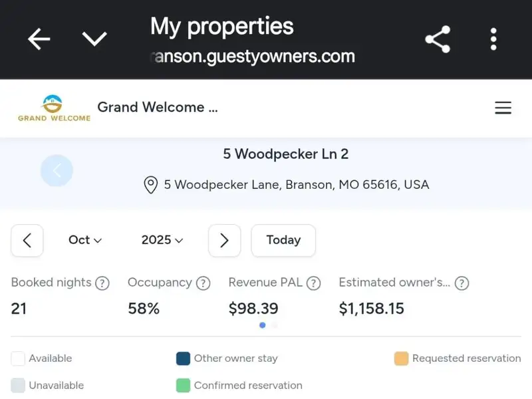Expand the Oct month dropdown
This screenshot has height=399, width=532.
[x=85, y=240]
